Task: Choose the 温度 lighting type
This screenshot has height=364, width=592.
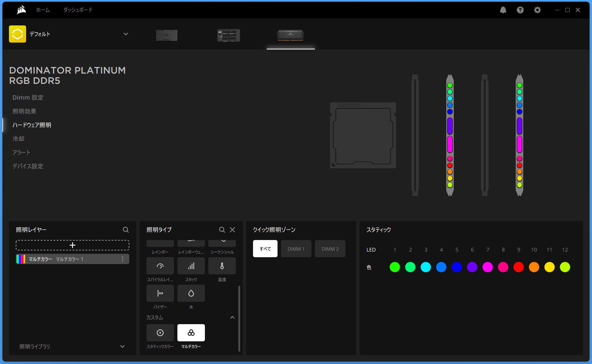Action: (222, 266)
